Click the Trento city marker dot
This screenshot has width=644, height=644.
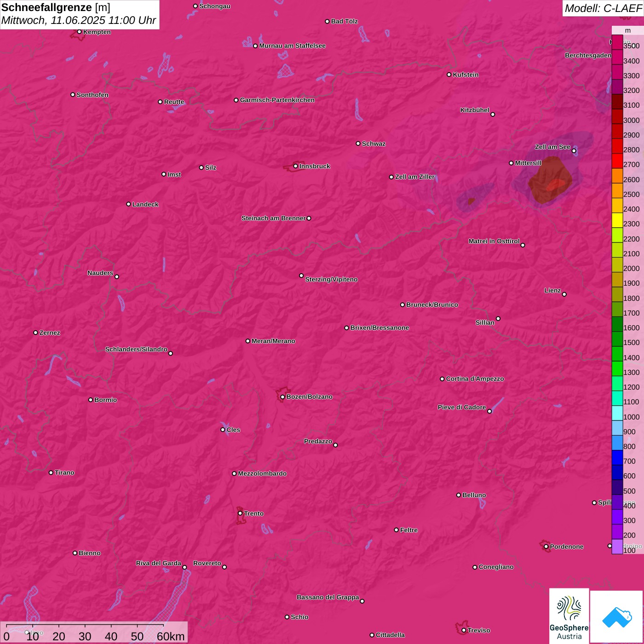click(x=240, y=513)
